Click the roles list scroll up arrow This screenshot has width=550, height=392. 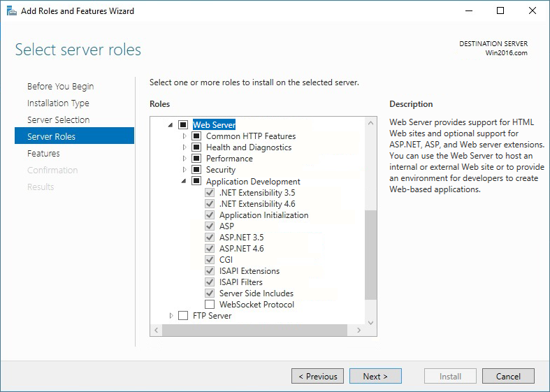(371, 123)
